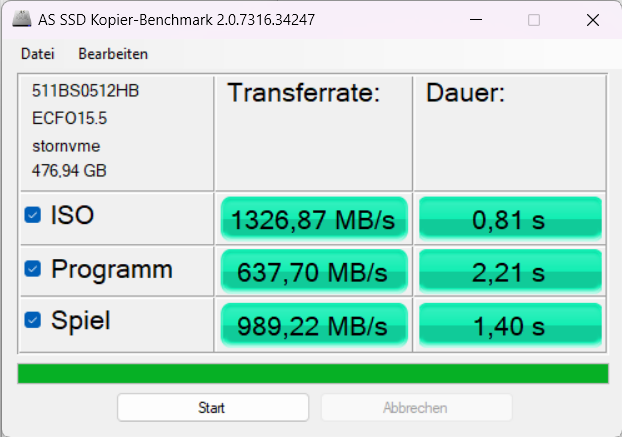
Task: Click the Spiel transfer rate 989,22 MB/s
Action: click(313, 324)
